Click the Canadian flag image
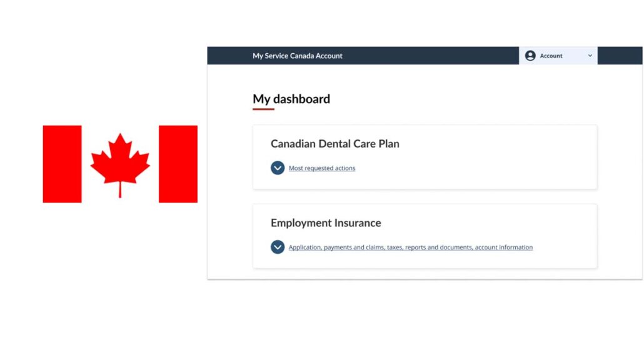 pyautogui.click(x=120, y=164)
